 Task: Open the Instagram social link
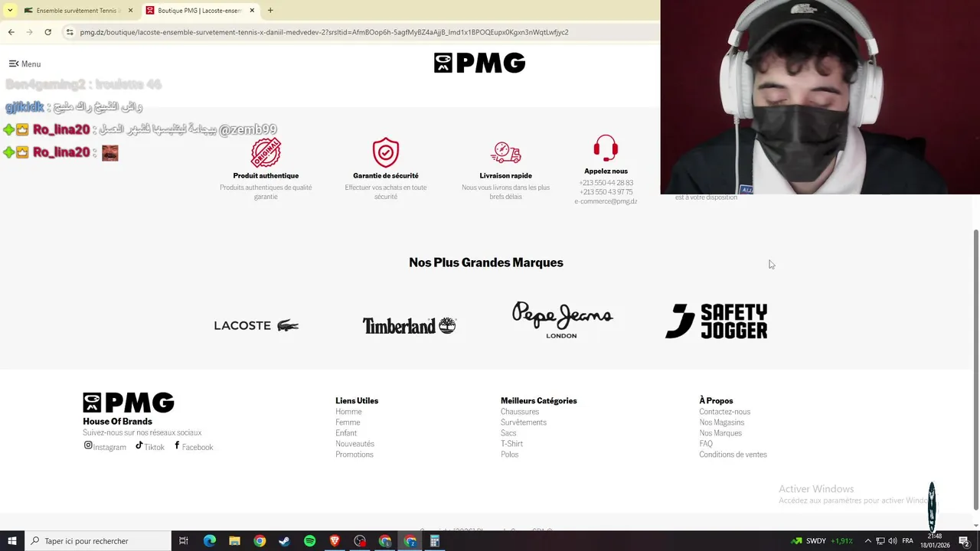coord(105,446)
